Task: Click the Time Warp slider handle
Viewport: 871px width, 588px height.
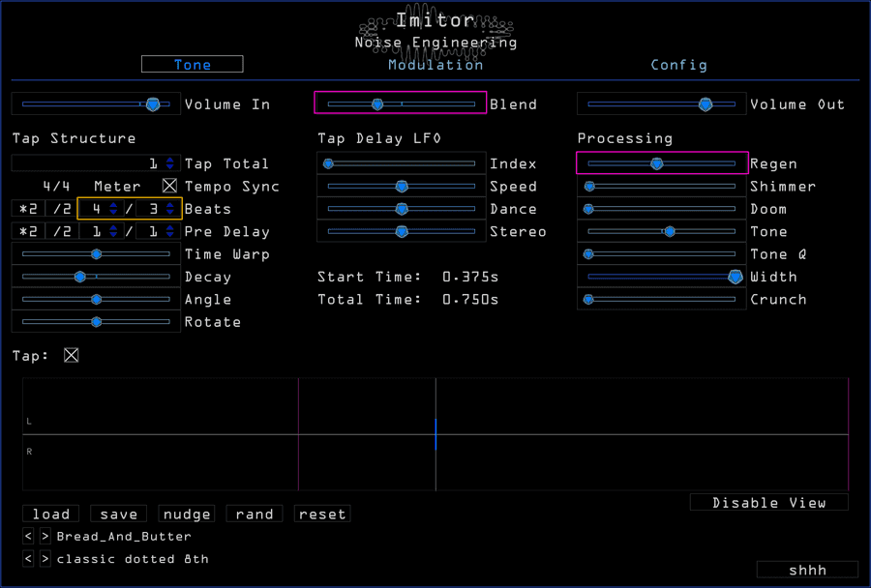Action: tap(96, 253)
